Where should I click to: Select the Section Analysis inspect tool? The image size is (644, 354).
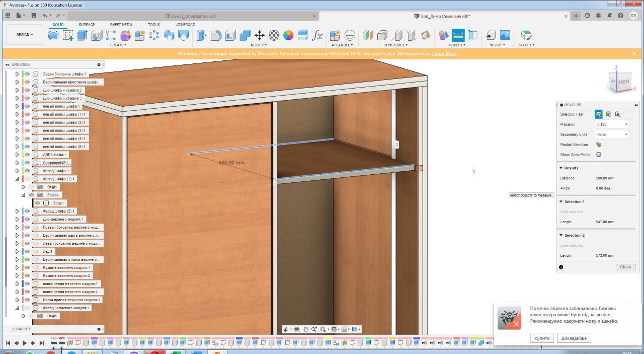[473, 35]
